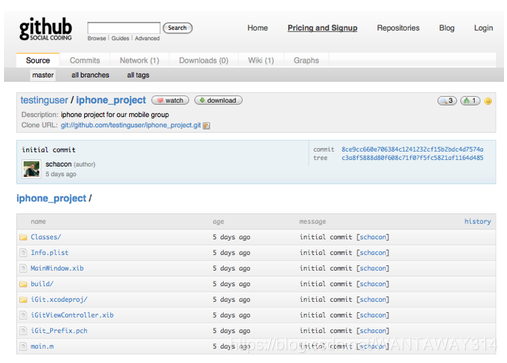Image resolution: width=507 pixels, height=363 pixels.
Task: Click the iGit.xcodeproj folder icon
Action: (x=23, y=300)
